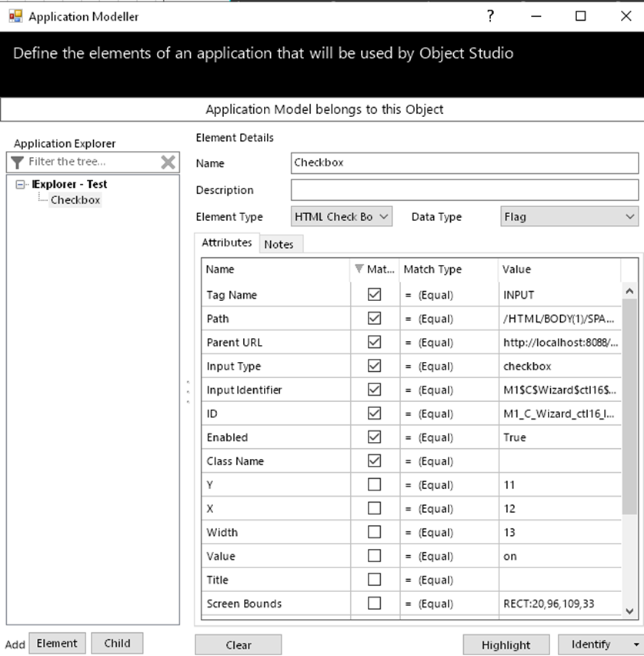Screen dimensions: 644x656
Task: Click the Parent URL value http://localhost:8088
Action: 560,343
